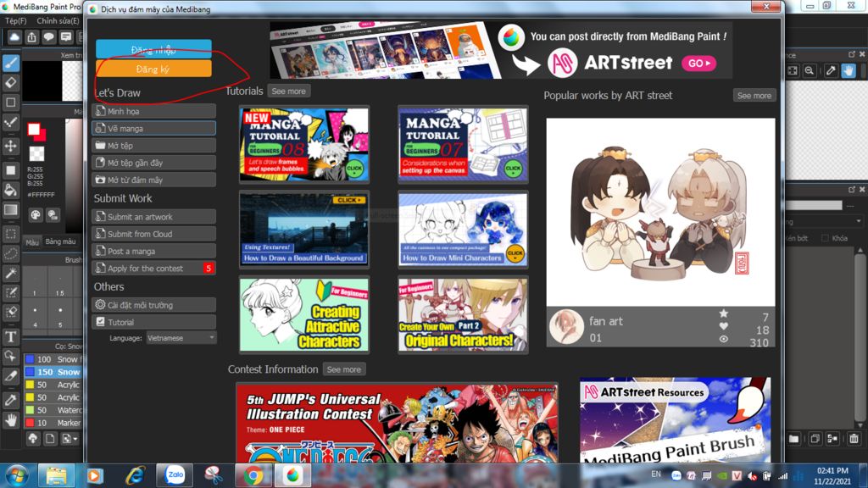
Task: Click See more for Popular works
Action: click(754, 95)
